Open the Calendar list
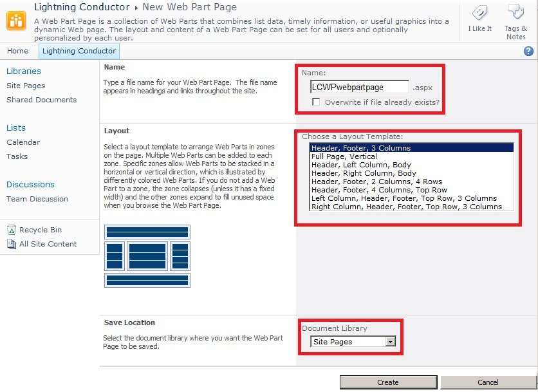 tap(23, 142)
